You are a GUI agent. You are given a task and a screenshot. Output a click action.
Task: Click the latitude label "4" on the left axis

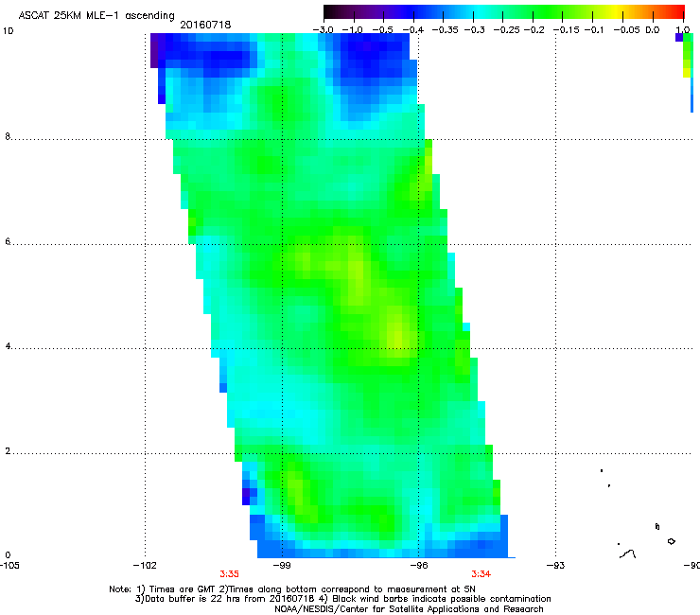pos(8,346)
